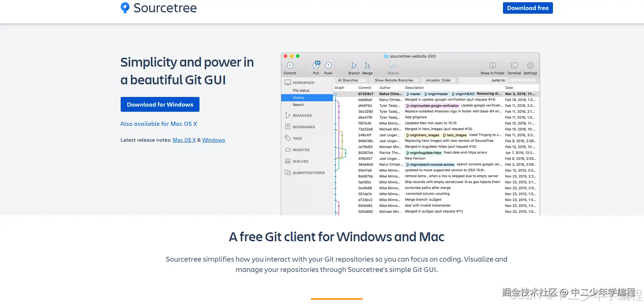Select commit bdb8bef row
The width and height of the screenshot is (644, 306).
tap(436, 100)
